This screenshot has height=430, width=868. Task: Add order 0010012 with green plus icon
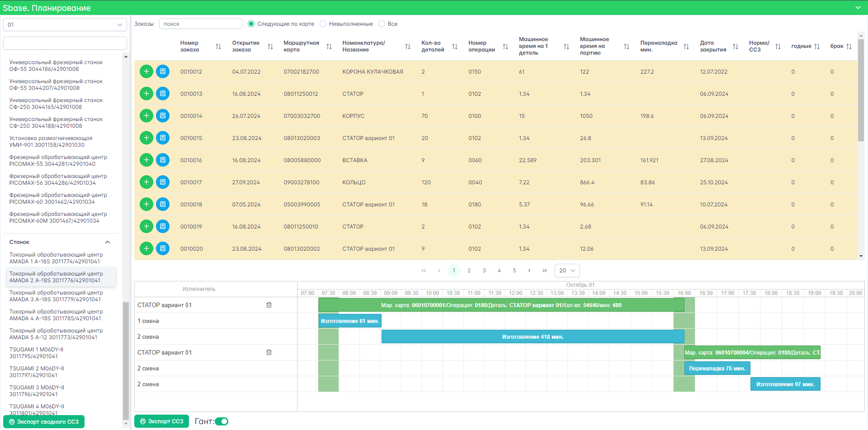point(146,71)
